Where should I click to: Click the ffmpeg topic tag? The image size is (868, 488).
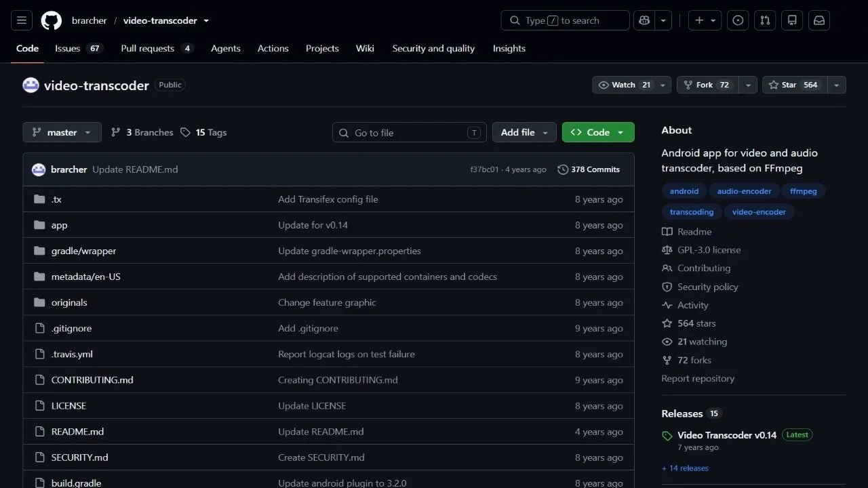pyautogui.click(x=804, y=191)
